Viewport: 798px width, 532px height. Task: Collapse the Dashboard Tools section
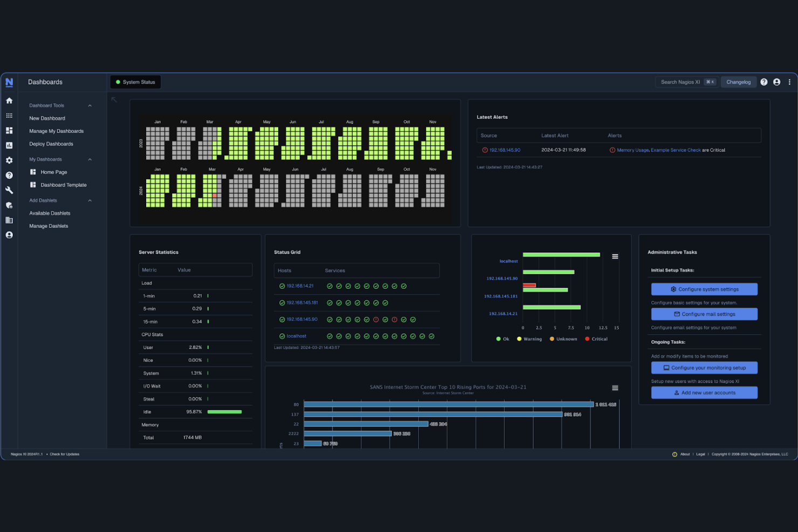(x=90, y=105)
